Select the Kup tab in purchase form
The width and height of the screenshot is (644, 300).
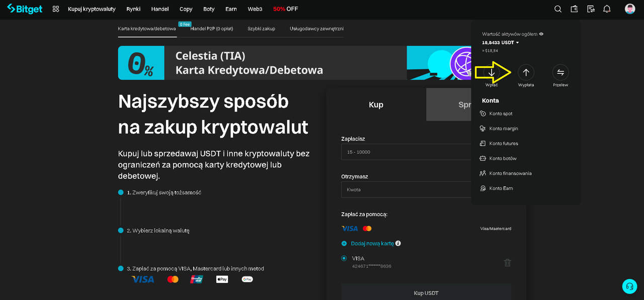pyautogui.click(x=376, y=105)
